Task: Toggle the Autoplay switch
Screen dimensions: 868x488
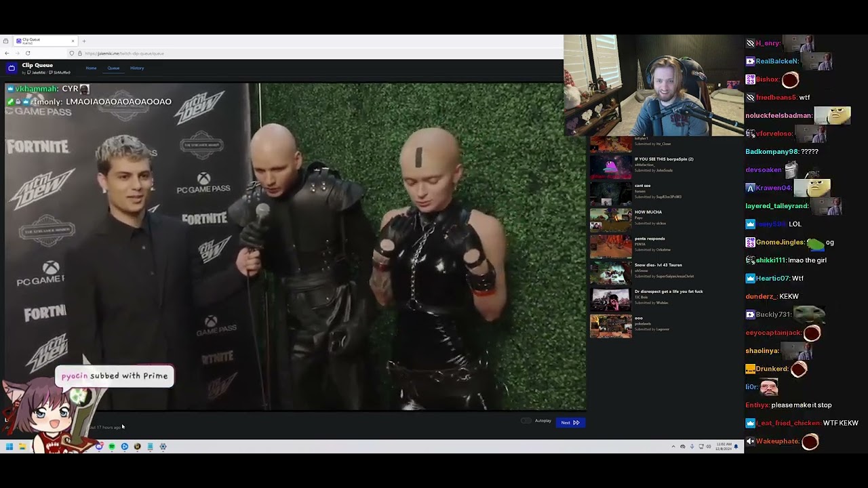Action: 526,421
